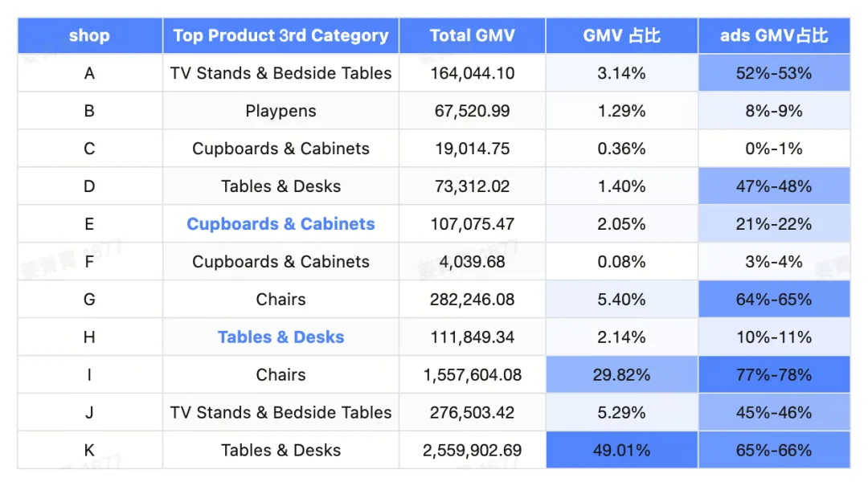Select the 'GMV 占比' column header
868x486 pixels.
coord(621,35)
